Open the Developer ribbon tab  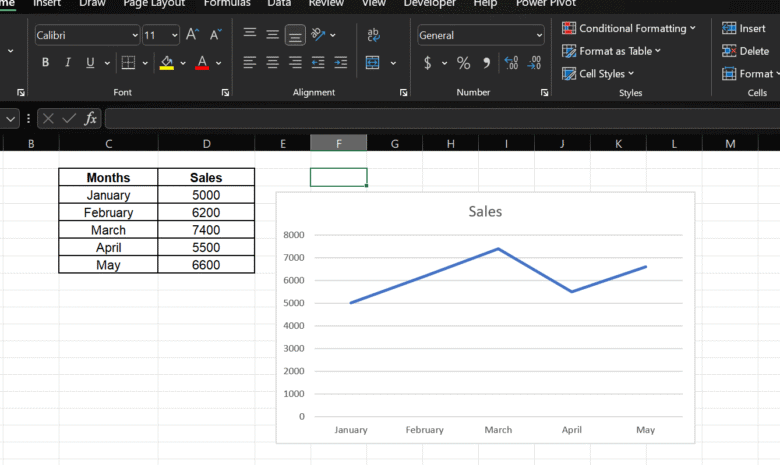coord(430,3)
